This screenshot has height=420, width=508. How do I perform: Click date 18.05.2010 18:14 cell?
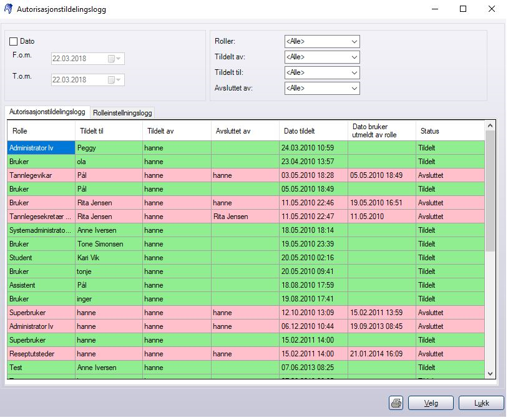[314, 230]
